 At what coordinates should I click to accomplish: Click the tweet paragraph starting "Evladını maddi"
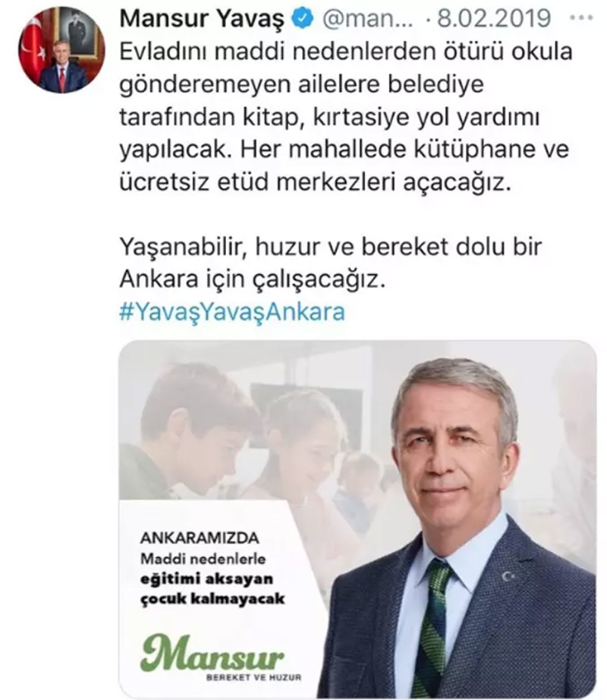[x=345, y=117]
